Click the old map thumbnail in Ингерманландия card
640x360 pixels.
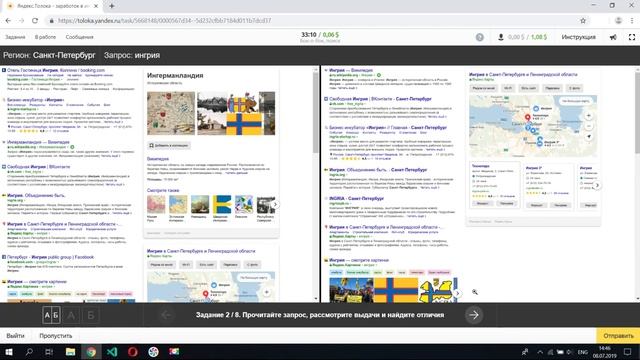[x=171, y=113]
